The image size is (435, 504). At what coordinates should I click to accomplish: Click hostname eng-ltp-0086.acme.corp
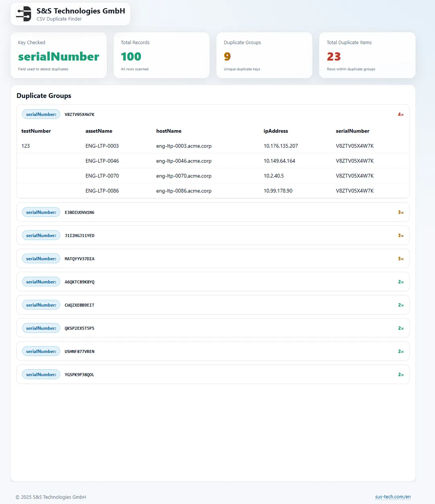pos(184,191)
